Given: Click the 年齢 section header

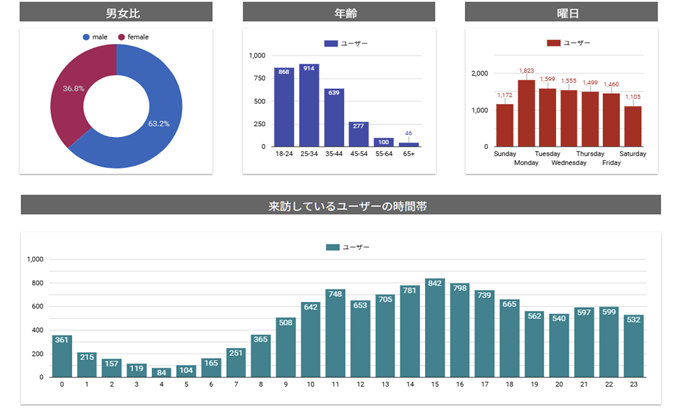Looking at the screenshot, I should coord(339,12).
